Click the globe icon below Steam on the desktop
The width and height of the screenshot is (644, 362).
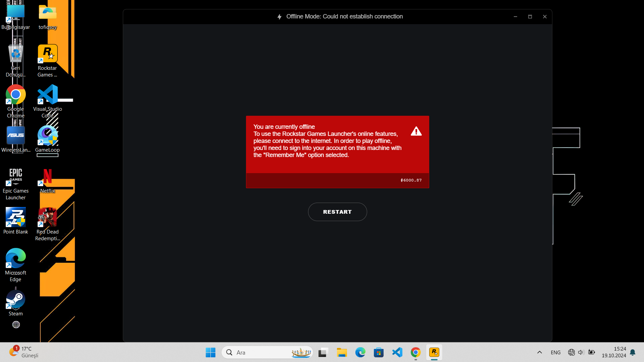pyautogui.click(x=16, y=324)
